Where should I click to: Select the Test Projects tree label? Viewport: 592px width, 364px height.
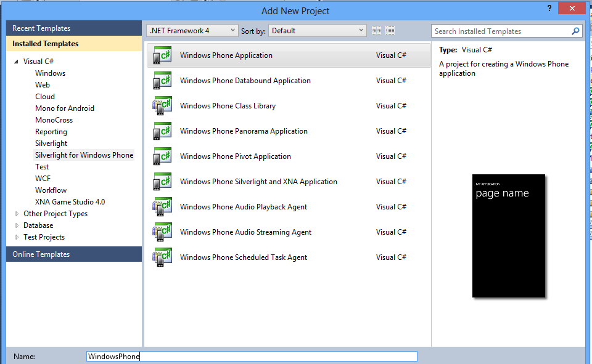(x=44, y=237)
